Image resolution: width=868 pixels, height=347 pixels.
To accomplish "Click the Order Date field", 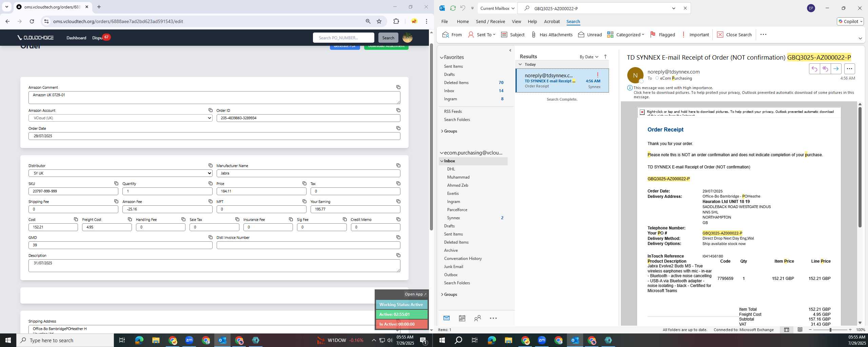I will tap(214, 136).
